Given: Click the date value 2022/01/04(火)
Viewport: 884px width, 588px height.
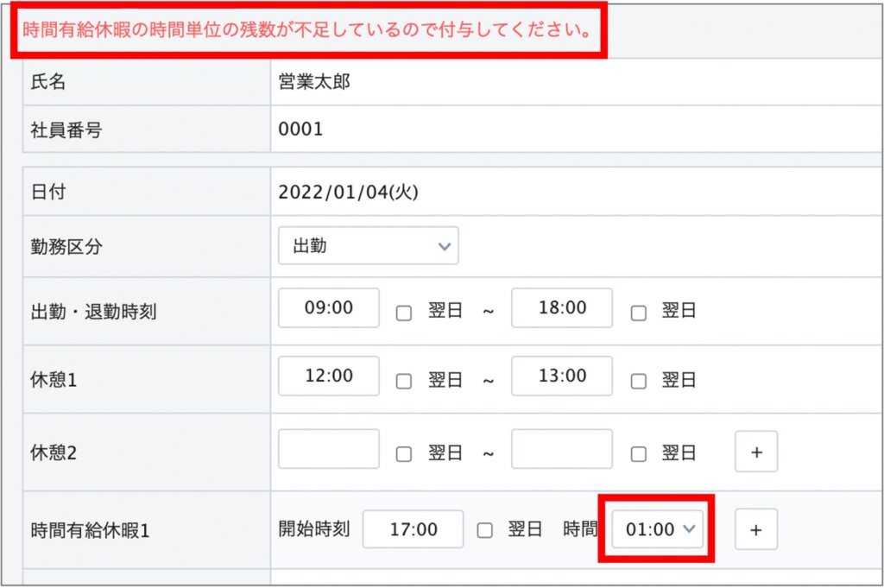Looking at the screenshot, I should (348, 193).
